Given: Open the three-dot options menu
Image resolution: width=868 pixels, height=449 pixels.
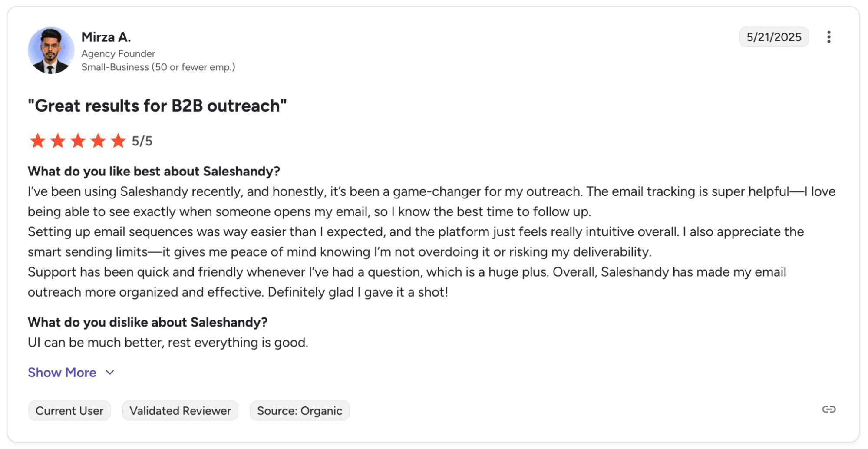Looking at the screenshot, I should coord(828,37).
